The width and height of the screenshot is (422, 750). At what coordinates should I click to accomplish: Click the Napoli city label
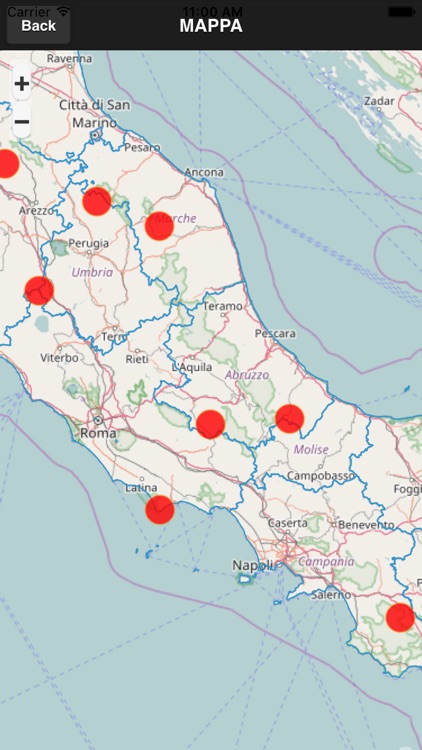(253, 565)
